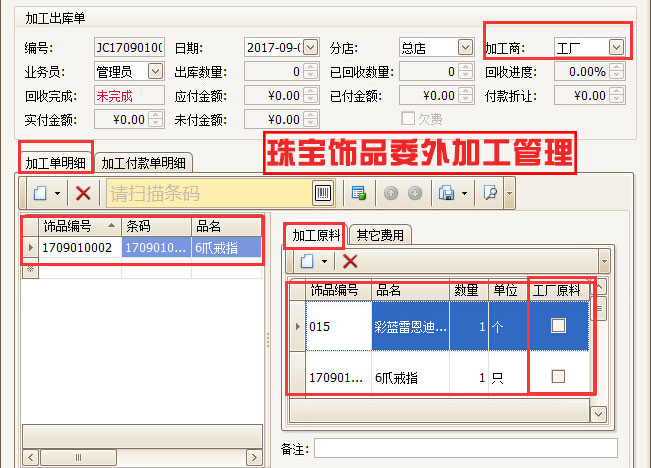Image resolution: width=651 pixels, height=468 pixels.
Task: Click the save disk icon in toolbar
Action: (446, 192)
